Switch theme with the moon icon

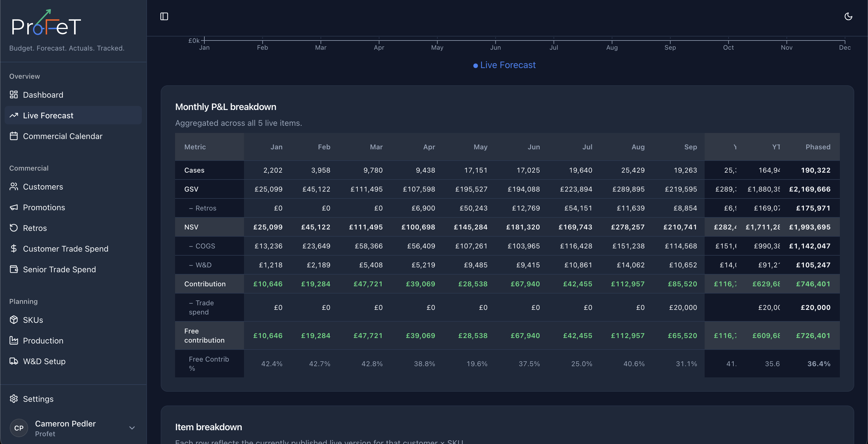click(848, 17)
